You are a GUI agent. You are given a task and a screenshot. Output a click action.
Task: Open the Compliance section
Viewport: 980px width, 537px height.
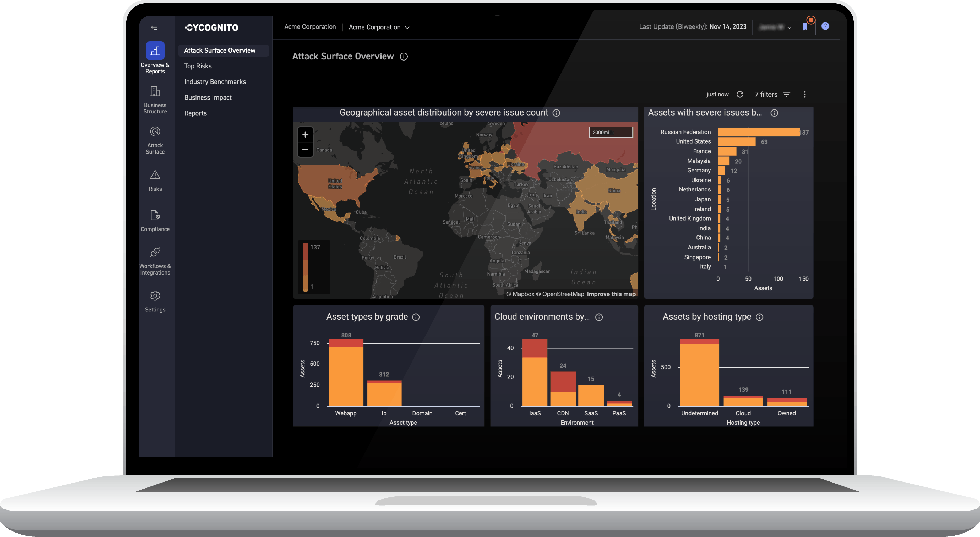tap(155, 221)
